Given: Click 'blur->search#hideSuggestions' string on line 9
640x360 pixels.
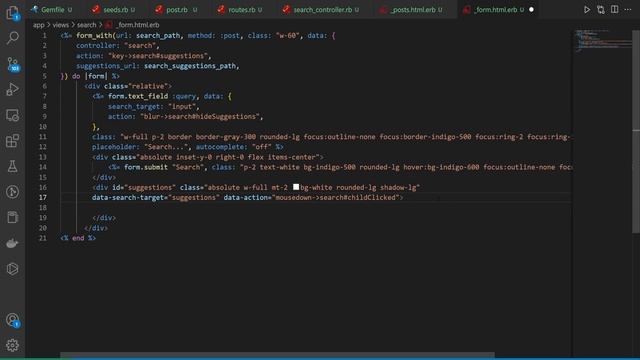Looking at the screenshot, I should coord(200,116).
